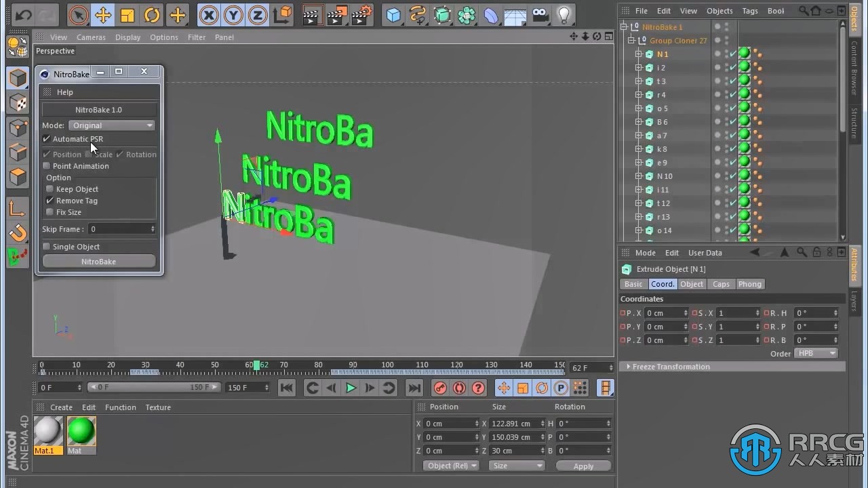Click NitroBake 1.0 header button
This screenshot has width=868, height=488.
click(99, 110)
